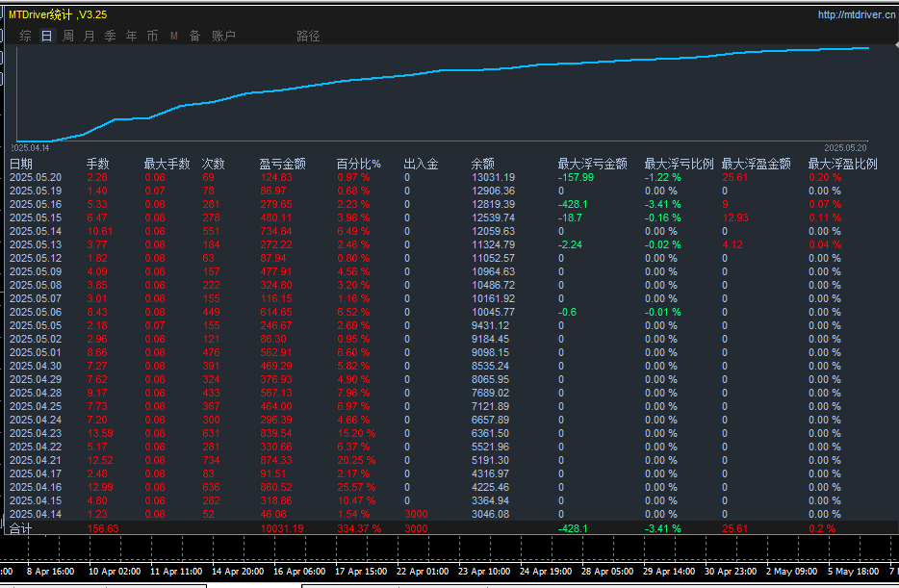899x588 pixels.
Task: Switch to the 综 (summary) tab
Action: [x=26, y=36]
